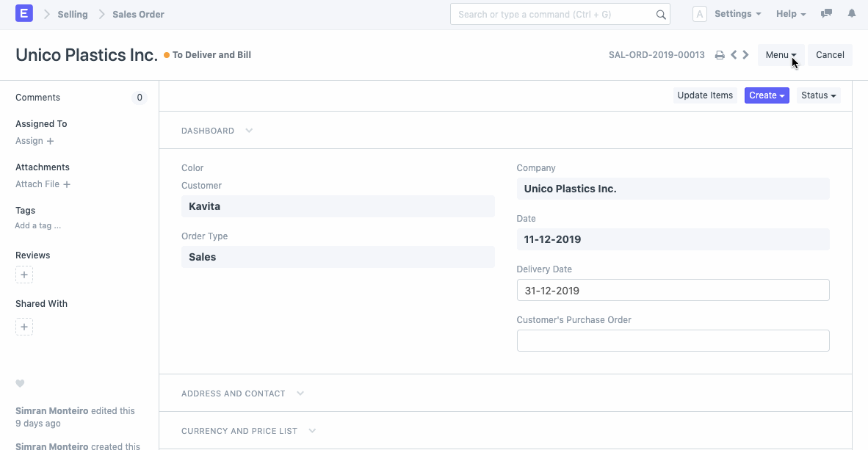Click the Selling breadcrumb link
The height and width of the screenshot is (450, 868).
(73, 14)
